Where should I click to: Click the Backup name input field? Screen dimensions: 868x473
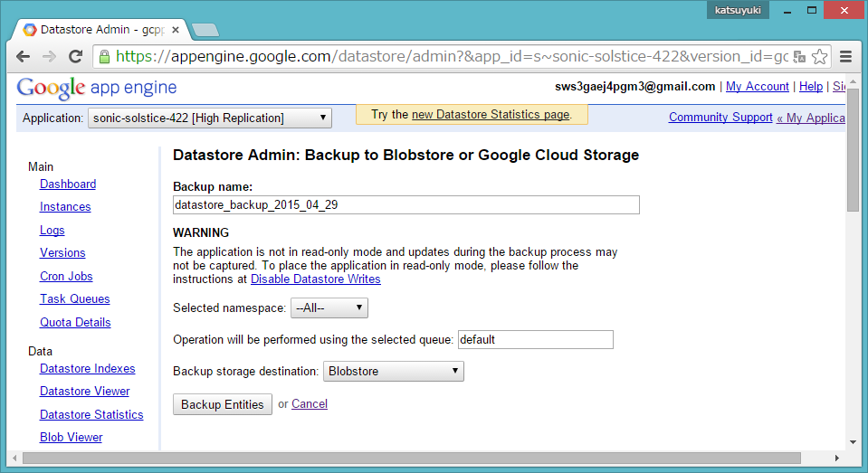click(x=405, y=204)
